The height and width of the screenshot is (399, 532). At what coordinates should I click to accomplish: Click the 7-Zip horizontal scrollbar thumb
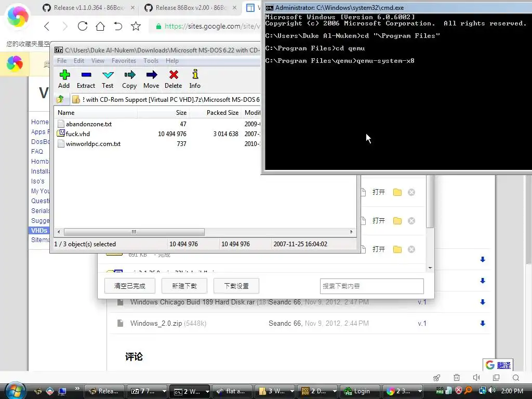click(134, 232)
